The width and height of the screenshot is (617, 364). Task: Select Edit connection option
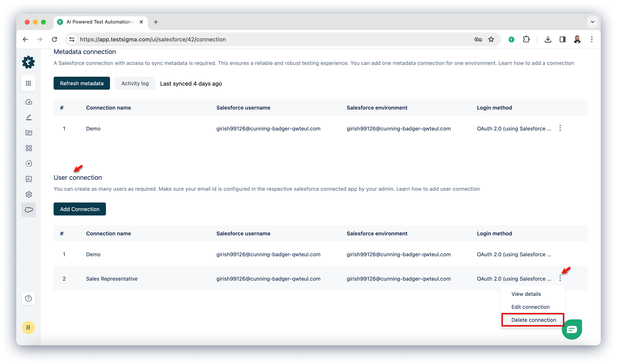pyautogui.click(x=531, y=307)
